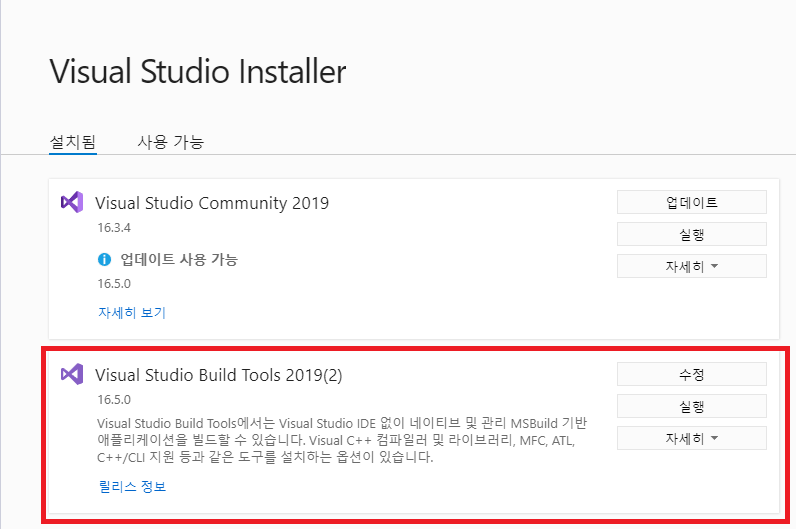Click 수정 button for Build Tools 2019
This screenshot has height=529, width=796.
tap(691, 375)
